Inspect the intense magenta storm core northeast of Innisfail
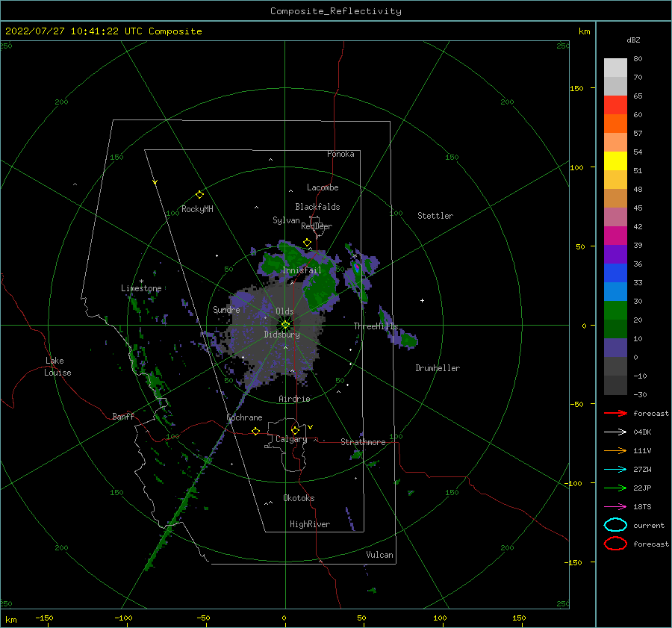Screen dimensions: 672x628 357,268
